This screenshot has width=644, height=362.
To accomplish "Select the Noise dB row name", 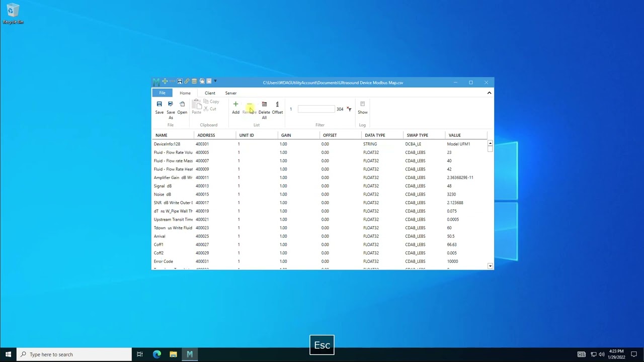I will click(163, 194).
